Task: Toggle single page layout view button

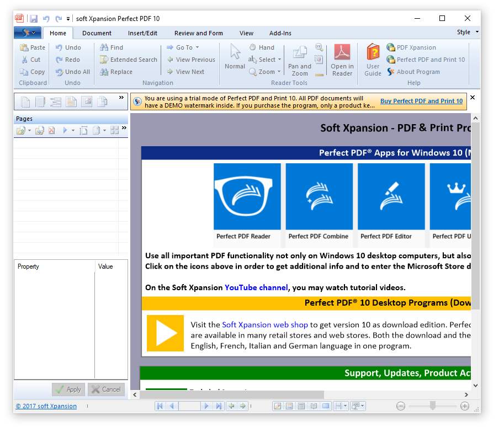Action: tap(301, 406)
